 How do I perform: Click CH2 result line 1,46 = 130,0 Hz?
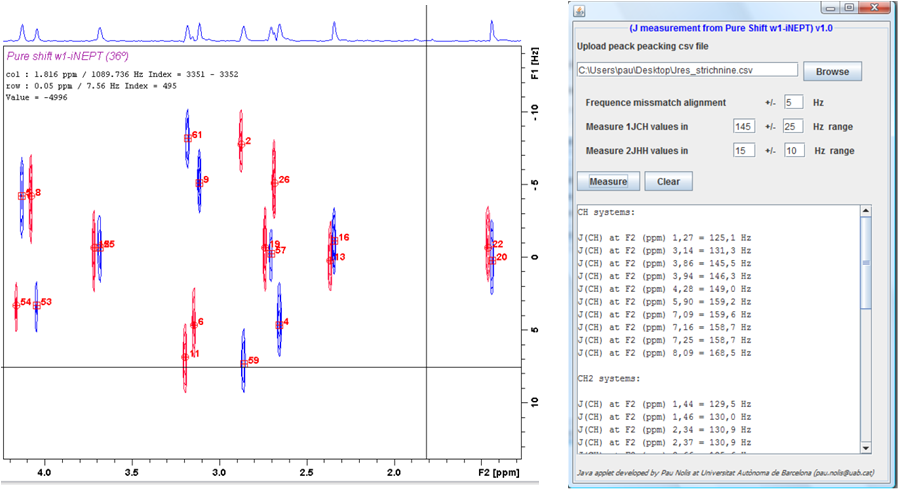coord(664,417)
